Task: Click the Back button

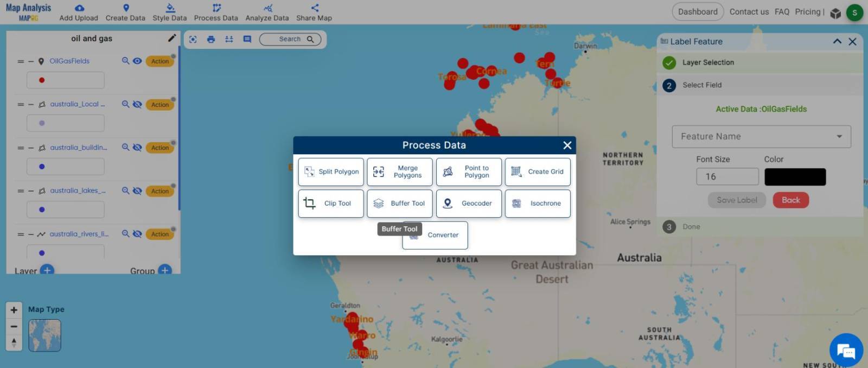Action: 790,200
